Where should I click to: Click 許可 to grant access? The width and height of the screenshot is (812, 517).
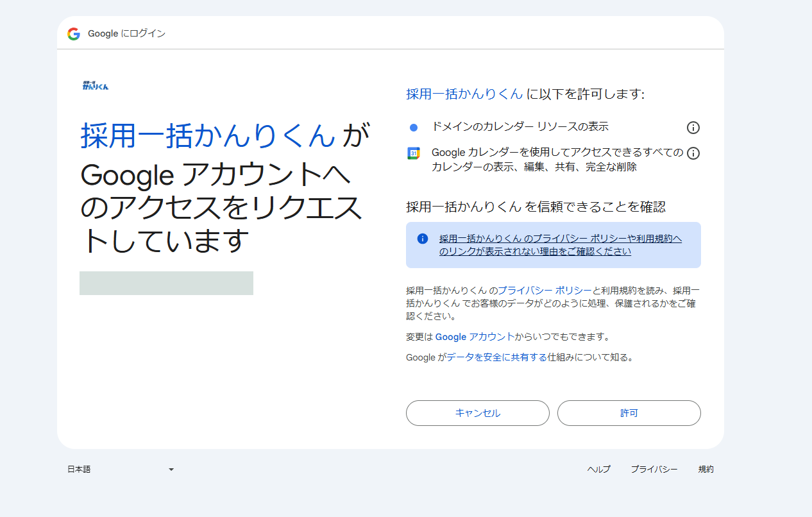pos(629,413)
